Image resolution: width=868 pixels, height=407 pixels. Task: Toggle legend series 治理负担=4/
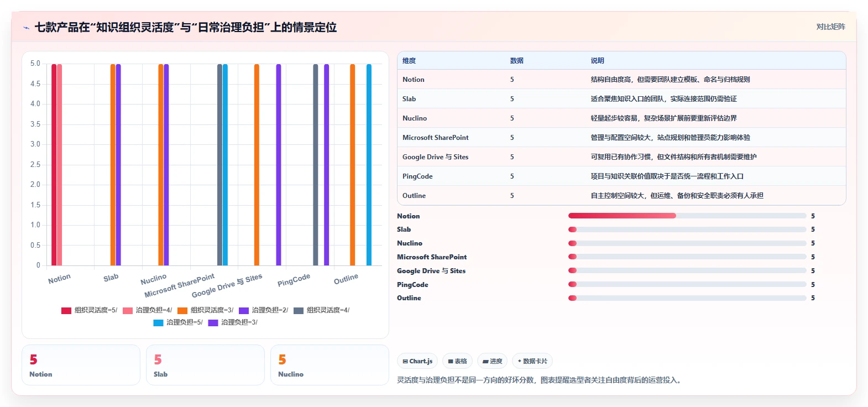click(x=147, y=310)
